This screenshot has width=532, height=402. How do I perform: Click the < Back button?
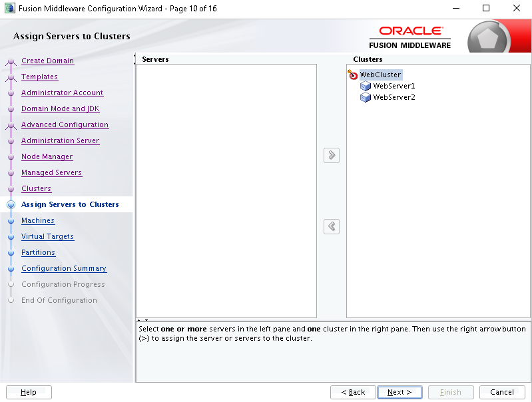point(353,393)
